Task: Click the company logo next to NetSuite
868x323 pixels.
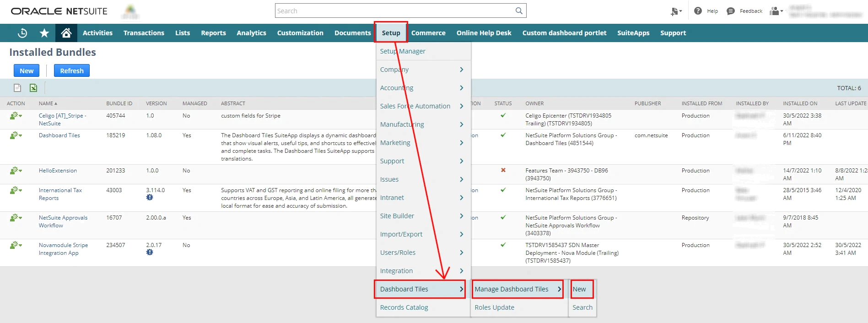Action: 130,11
